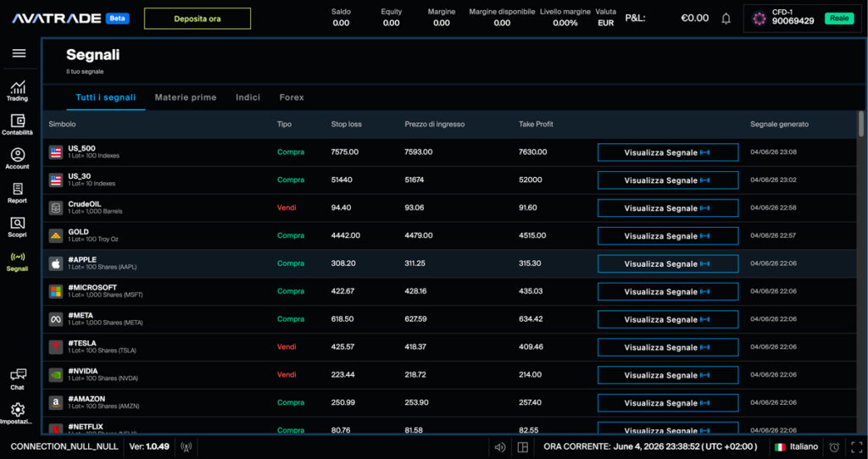Select the Segnali sidebar icon
Screen dimensions: 868x459
point(17,262)
